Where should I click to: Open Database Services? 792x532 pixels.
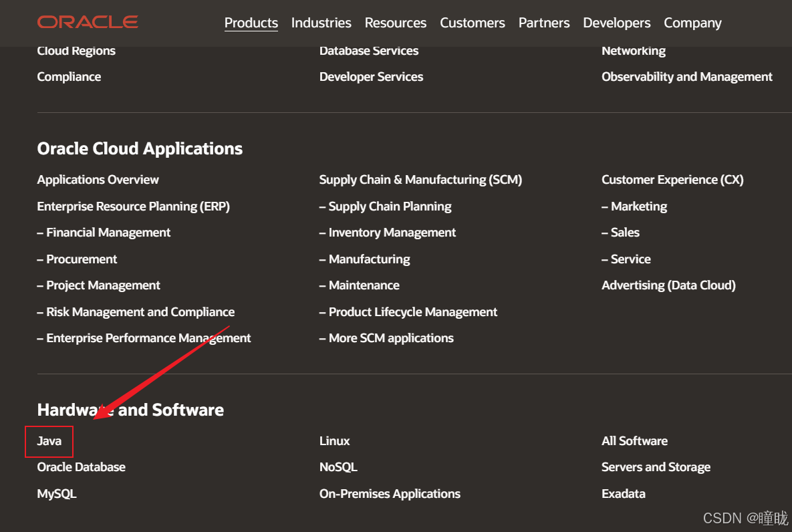point(369,51)
